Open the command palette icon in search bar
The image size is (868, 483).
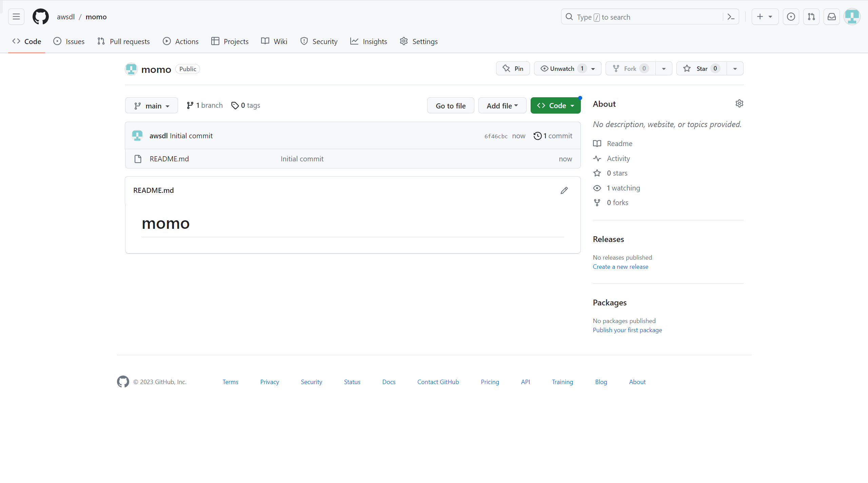point(731,17)
